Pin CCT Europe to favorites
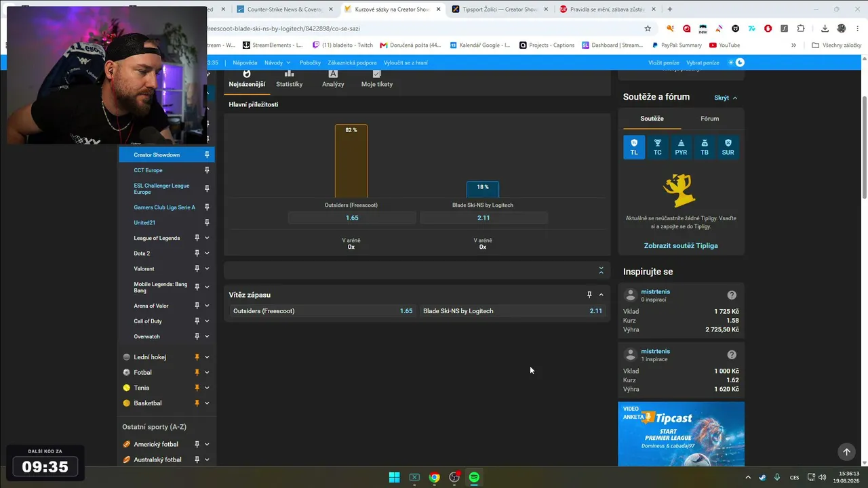The width and height of the screenshot is (868, 488). [207, 170]
